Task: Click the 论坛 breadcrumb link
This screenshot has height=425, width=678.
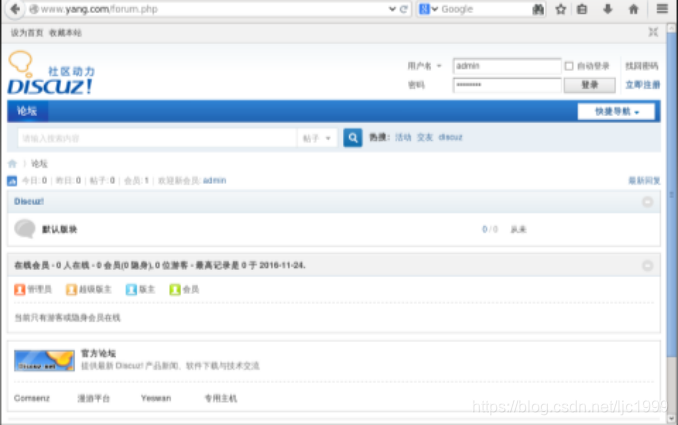Action: point(39,163)
